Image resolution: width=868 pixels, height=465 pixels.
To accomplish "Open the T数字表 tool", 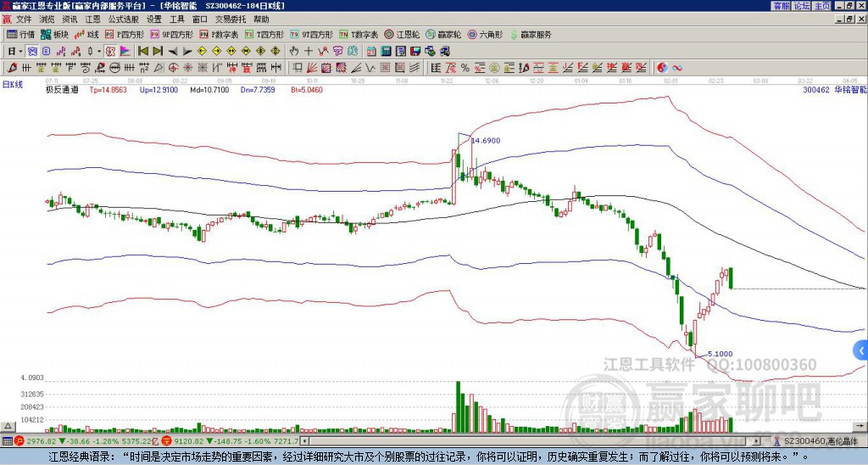I will pyautogui.click(x=359, y=34).
